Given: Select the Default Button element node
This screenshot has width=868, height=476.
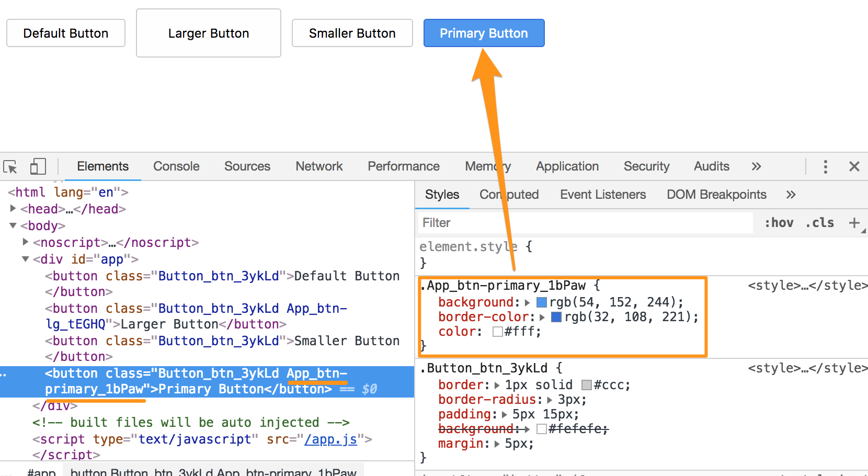Looking at the screenshot, I should pos(222,284).
